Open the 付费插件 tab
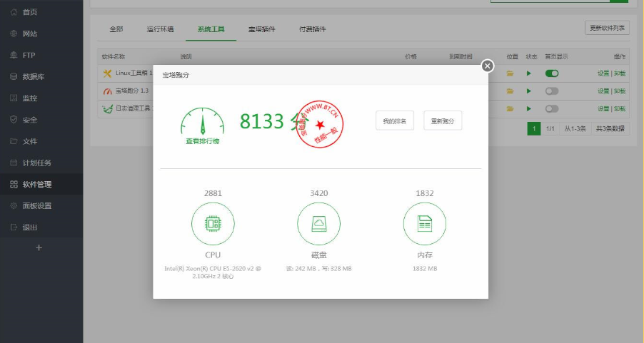 click(313, 29)
